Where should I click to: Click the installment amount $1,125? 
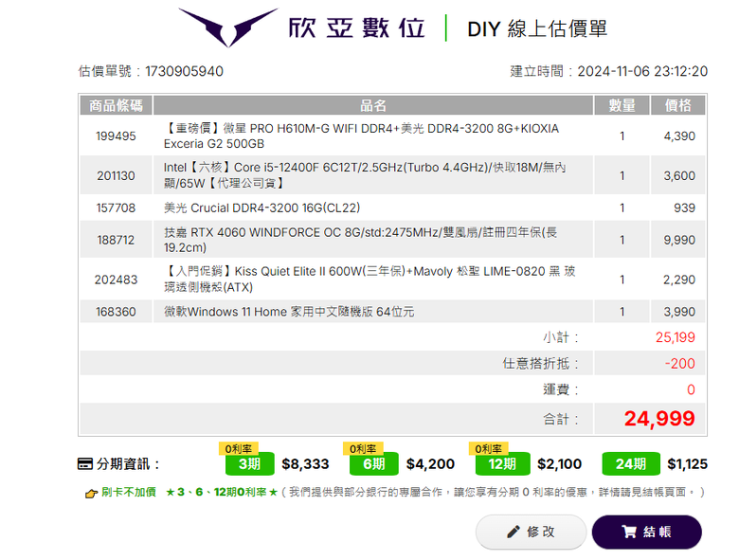pyautogui.click(x=687, y=464)
